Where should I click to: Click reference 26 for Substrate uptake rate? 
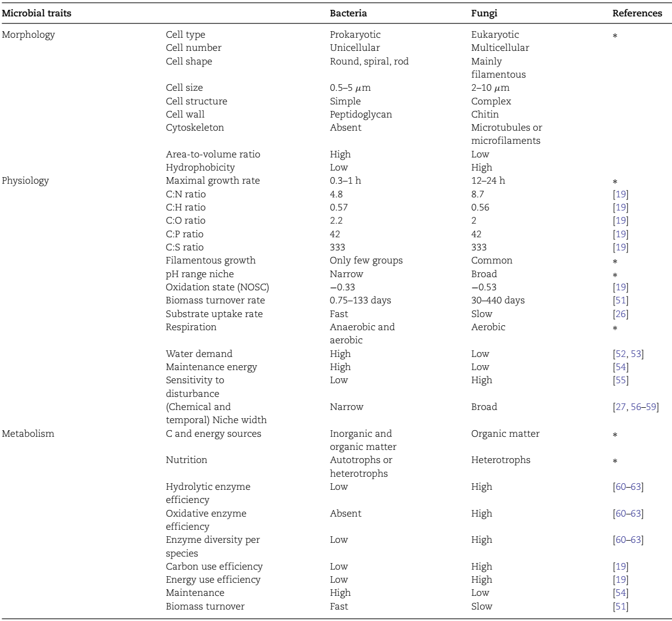pos(621,314)
